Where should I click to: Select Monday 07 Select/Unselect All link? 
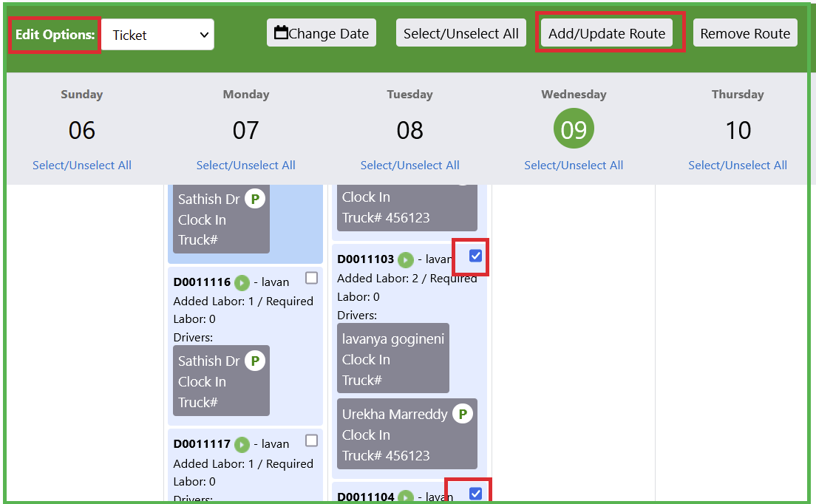(245, 166)
